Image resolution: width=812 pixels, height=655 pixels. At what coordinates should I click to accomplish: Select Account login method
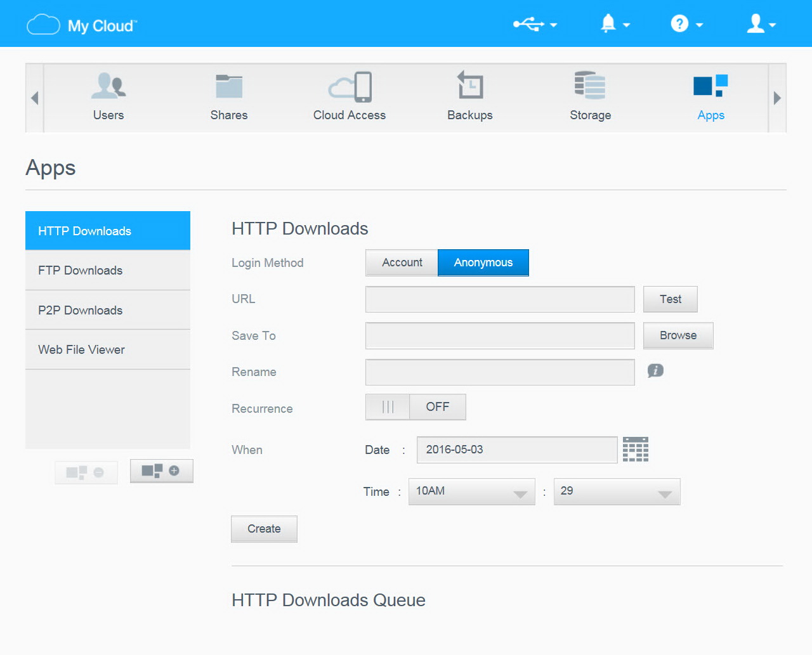[402, 263]
